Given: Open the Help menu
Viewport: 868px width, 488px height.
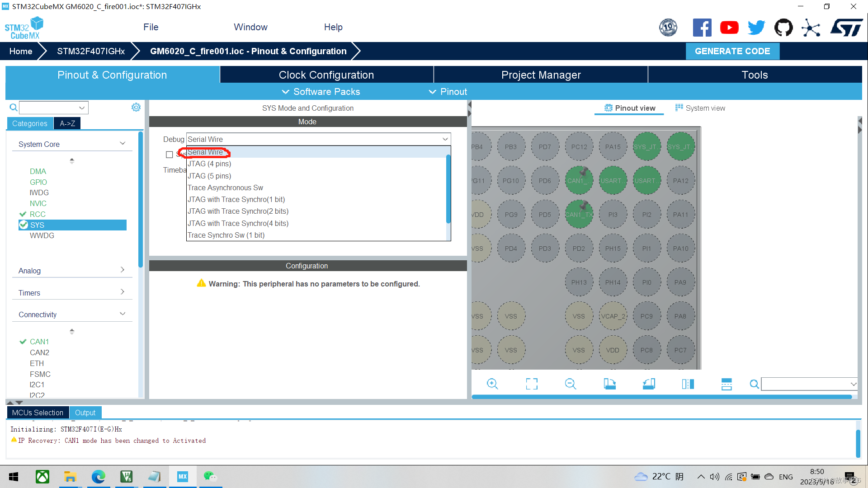Looking at the screenshot, I should [333, 27].
